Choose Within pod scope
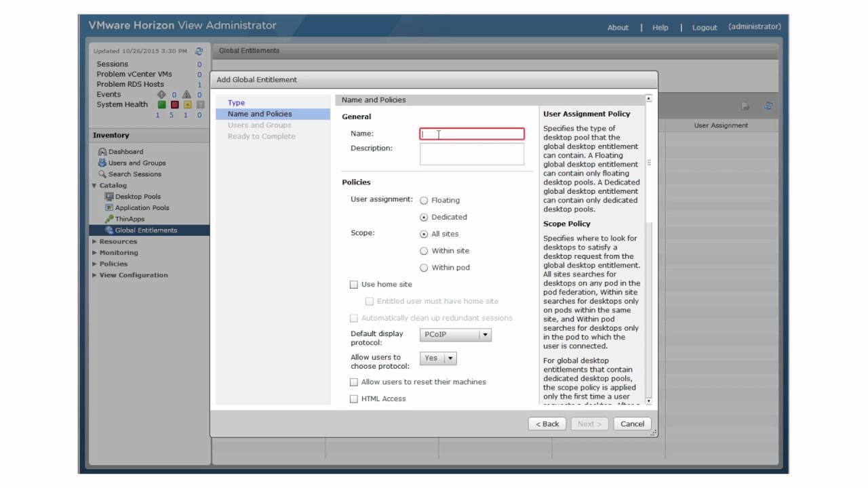 coord(425,268)
